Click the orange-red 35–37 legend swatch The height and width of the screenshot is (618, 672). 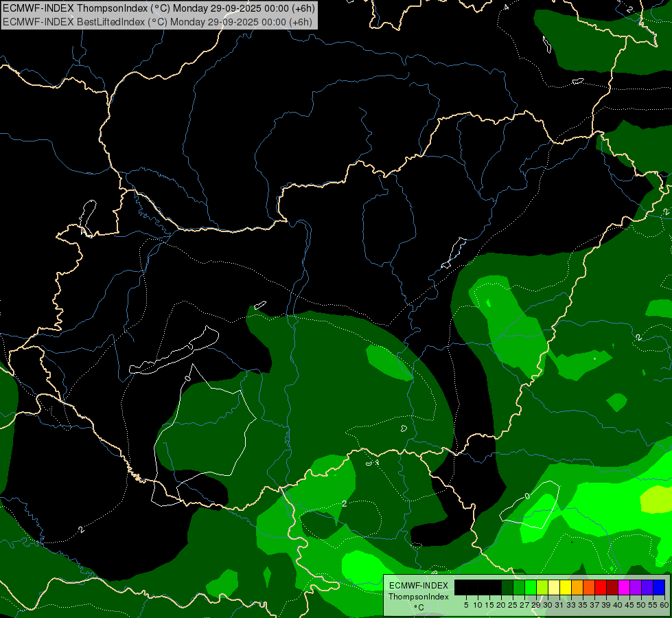click(x=589, y=587)
